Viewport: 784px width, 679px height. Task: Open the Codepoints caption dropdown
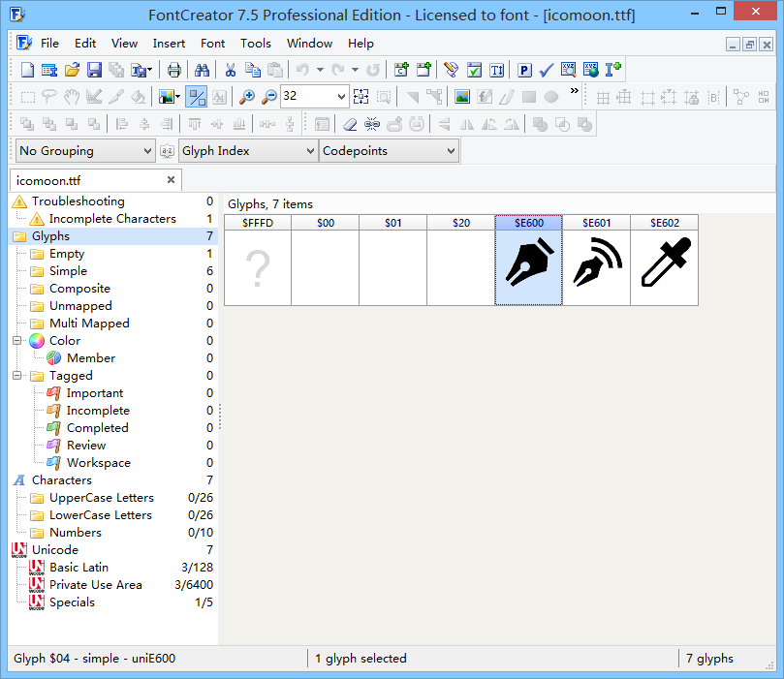click(x=389, y=151)
